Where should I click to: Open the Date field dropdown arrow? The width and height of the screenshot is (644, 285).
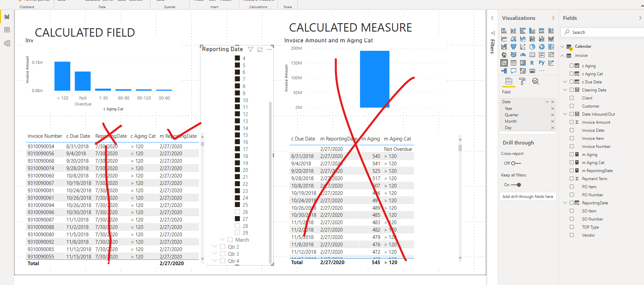click(547, 102)
